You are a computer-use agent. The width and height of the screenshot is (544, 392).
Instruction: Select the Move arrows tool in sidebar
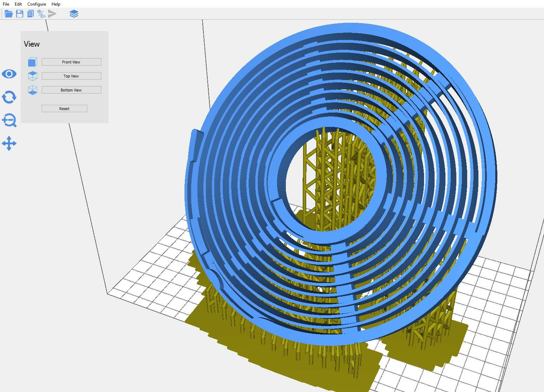pos(9,143)
